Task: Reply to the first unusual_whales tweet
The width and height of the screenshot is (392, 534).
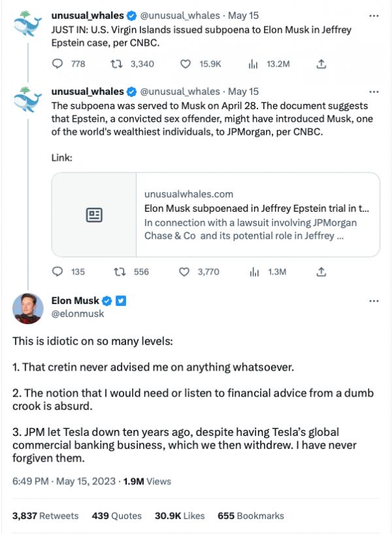Action: click(57, 64)
